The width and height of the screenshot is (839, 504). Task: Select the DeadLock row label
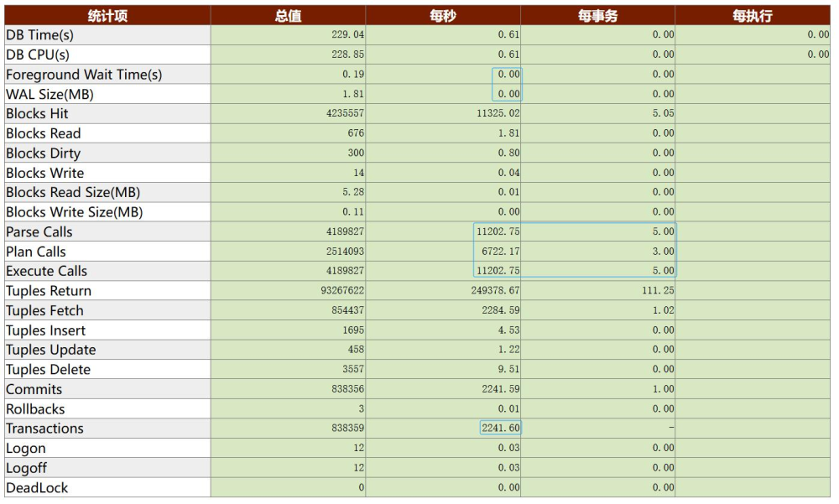click(x=37, y=488)
